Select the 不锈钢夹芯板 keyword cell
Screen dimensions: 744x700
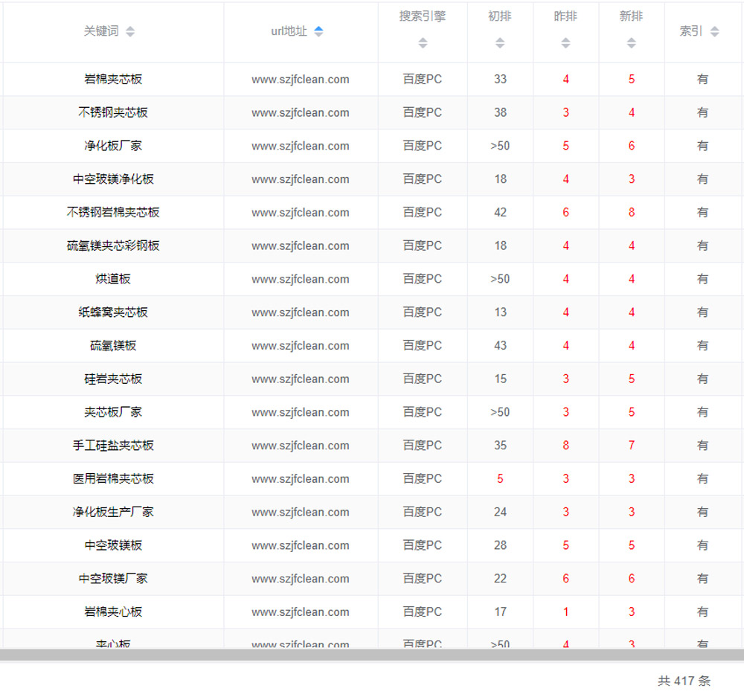(113, 113)
